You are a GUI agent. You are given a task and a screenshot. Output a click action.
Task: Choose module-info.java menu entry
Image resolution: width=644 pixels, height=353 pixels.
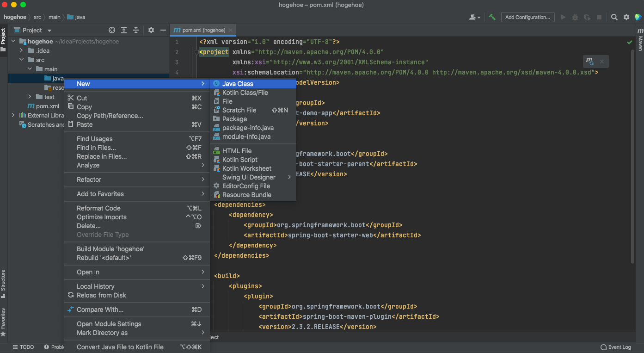pyautogui.click(x=253, y=136)
